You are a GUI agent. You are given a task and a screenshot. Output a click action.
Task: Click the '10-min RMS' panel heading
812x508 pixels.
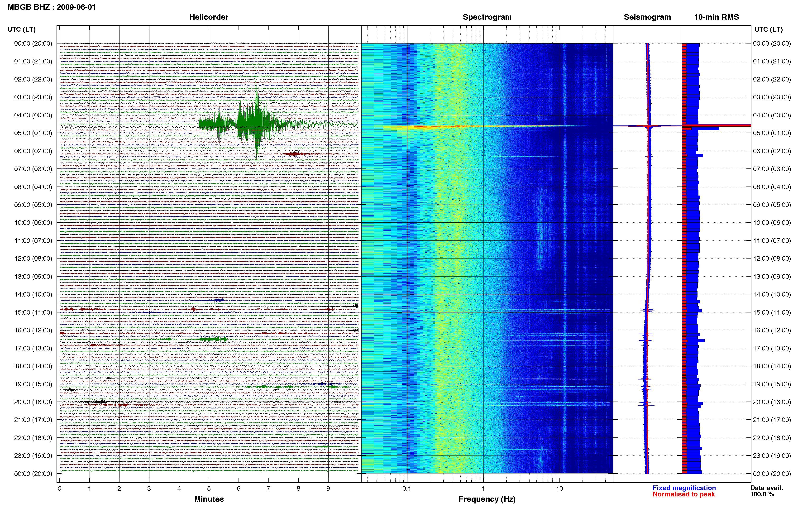(x=716, y=17)
